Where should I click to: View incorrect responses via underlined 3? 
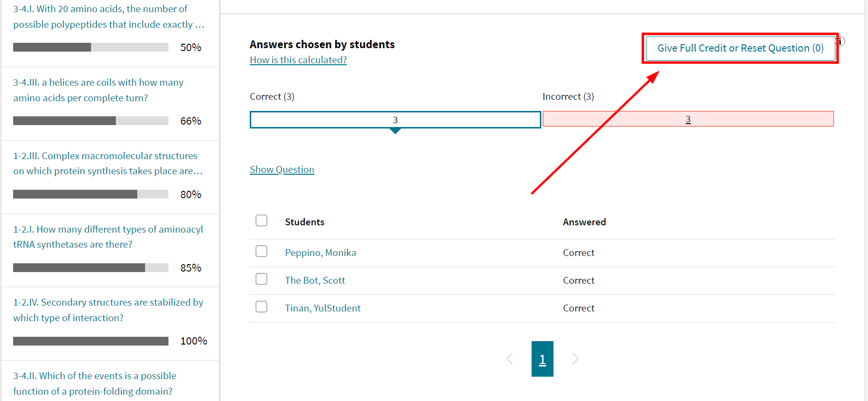tap(688, 119)
